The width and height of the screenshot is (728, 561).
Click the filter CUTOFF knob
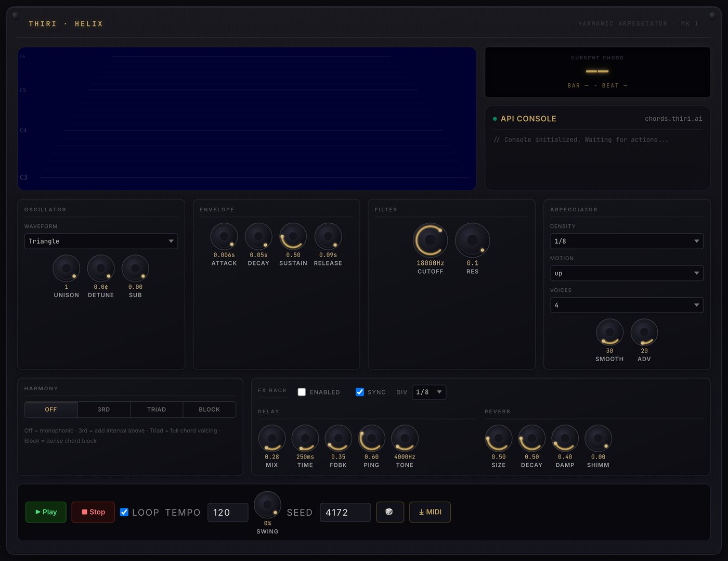tap(431, 240)
